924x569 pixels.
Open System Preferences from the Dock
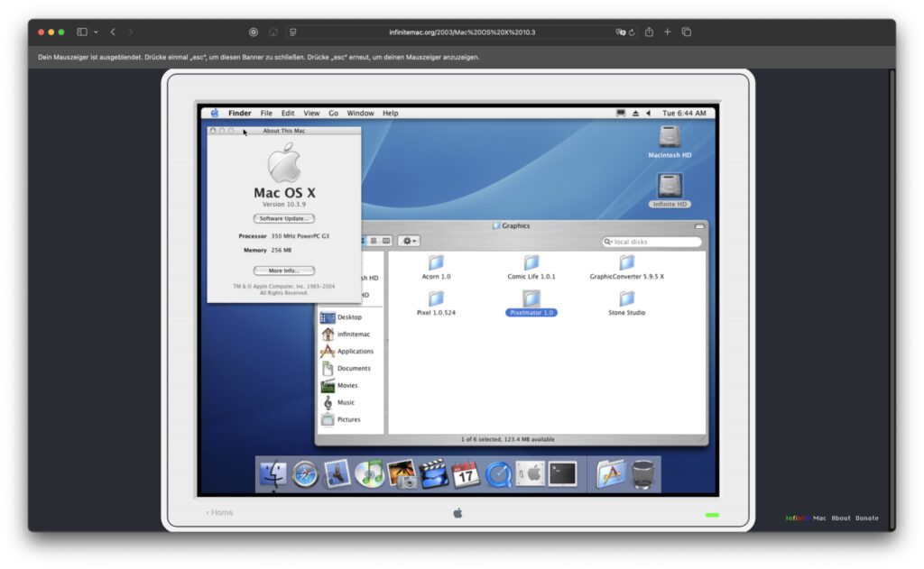(531, 473)
